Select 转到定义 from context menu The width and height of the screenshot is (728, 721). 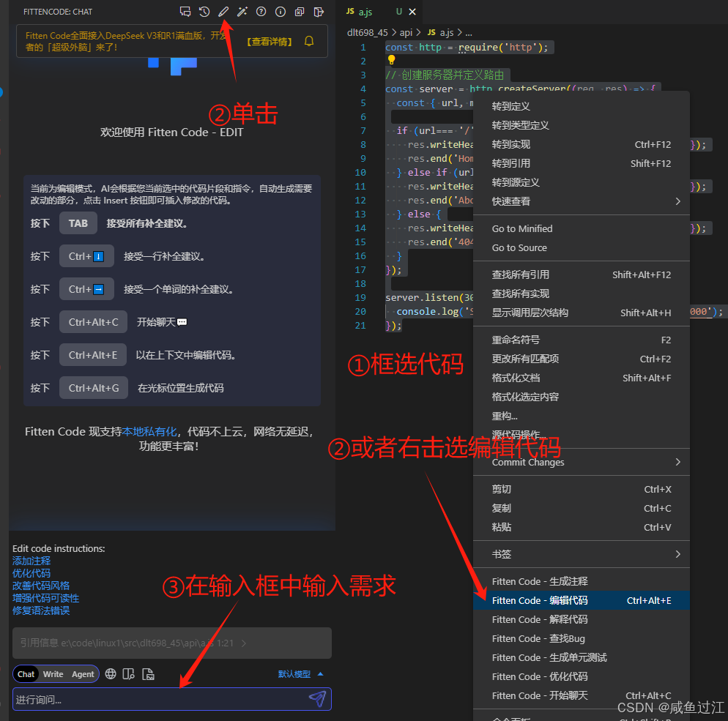tap(582, 106)
